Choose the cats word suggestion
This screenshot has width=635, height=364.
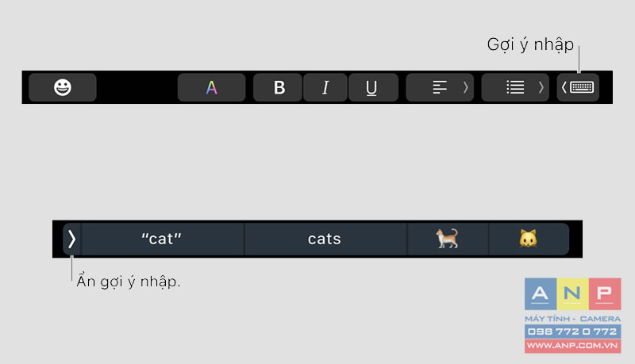(325, 239)
